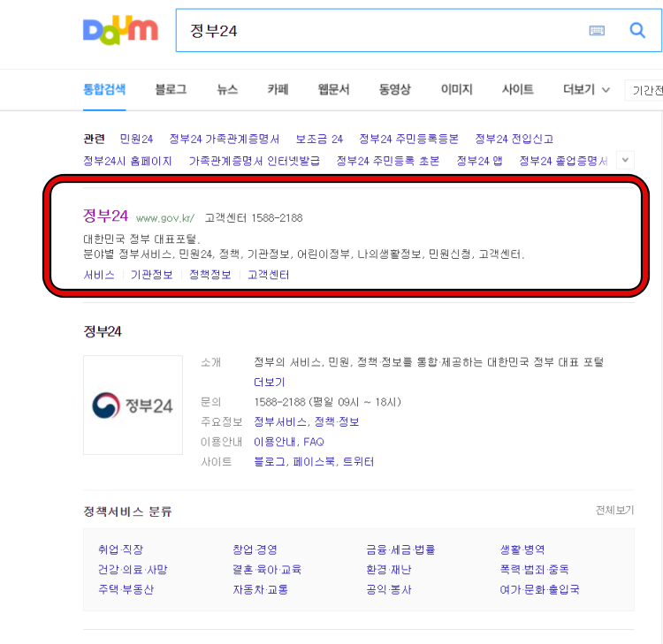Select the 주택·부동산 category
Viewport: 663px width, 644px height.
[126, 589]
